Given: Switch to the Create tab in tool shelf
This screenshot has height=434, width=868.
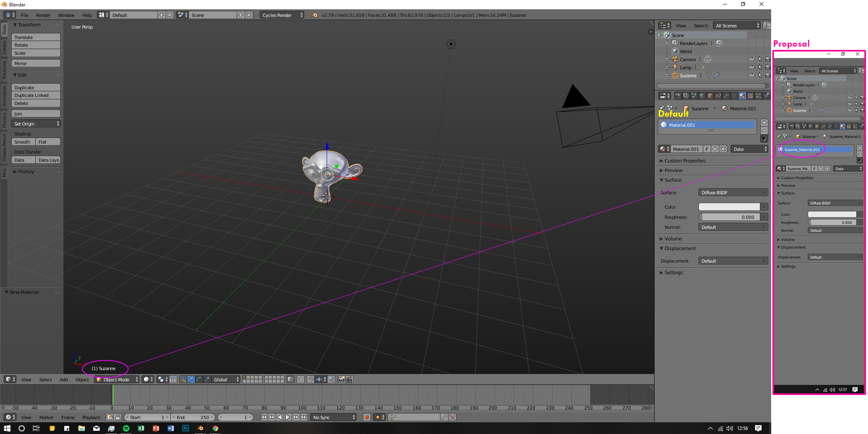Looking at the screenshot, I should tap(4, 47).
